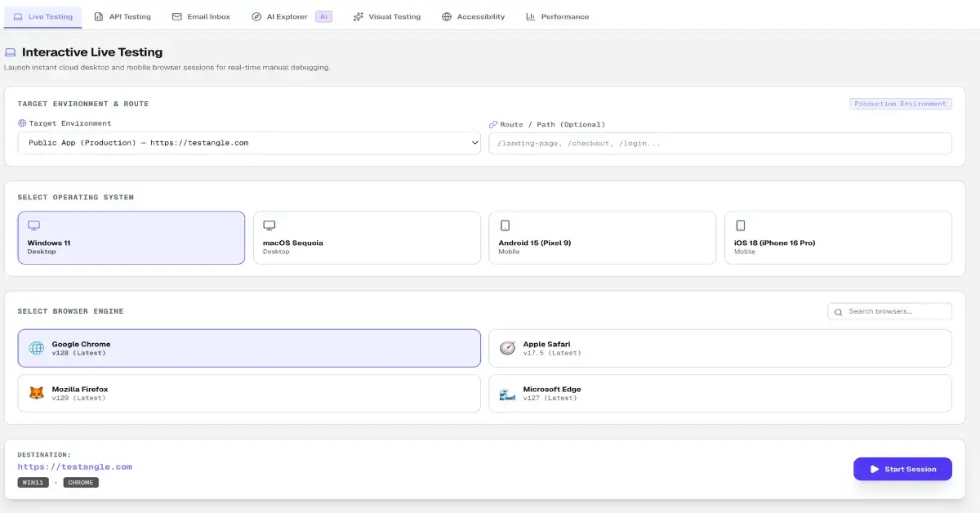Viewport: 980px width, 513px height.
Task: Switch to the Live Testing tab
Action: (43, 16)
